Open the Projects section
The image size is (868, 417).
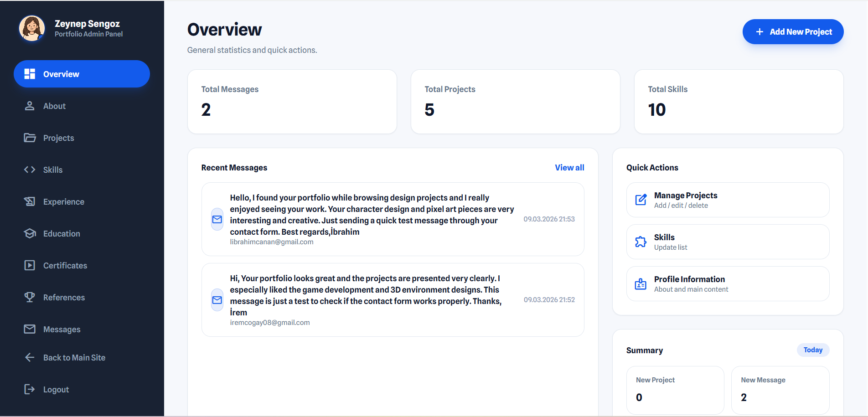coord(82,138)
